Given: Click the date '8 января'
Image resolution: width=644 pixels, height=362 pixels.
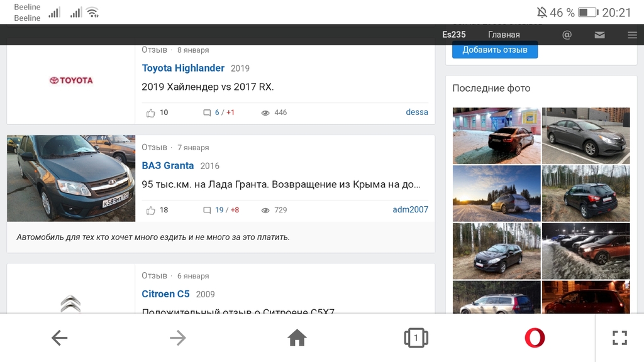Looking at the screenshot, I should pyautogui.click(x=193, y=50).
